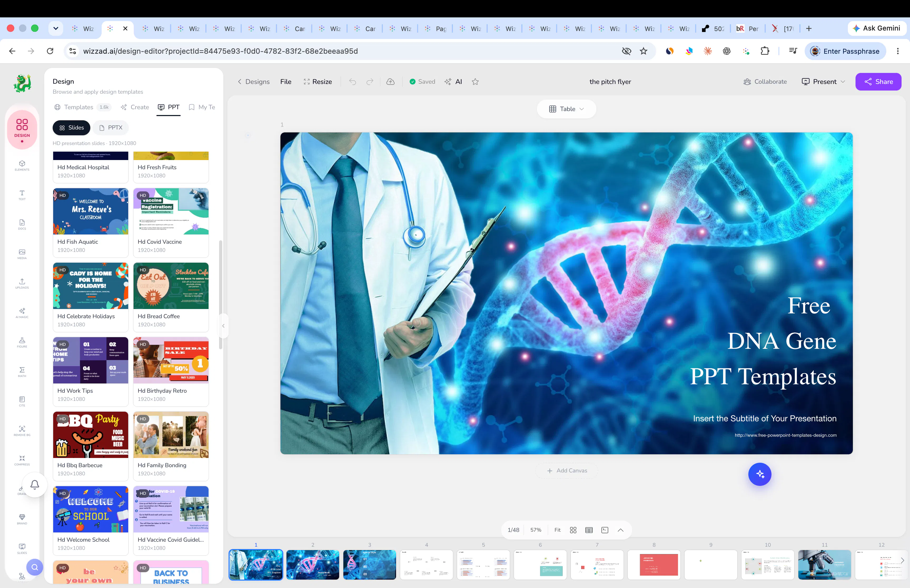Viewport: 910px width, 588px height.
Task: Switch to the Templates tab
Action: (82, 107)
